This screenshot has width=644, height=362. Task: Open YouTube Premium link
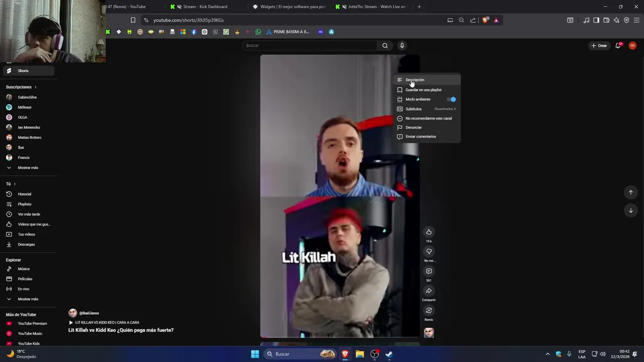pos(28,324)
